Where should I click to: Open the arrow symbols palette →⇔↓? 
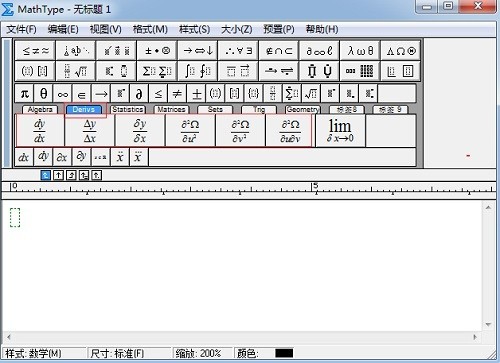(198, 51)
